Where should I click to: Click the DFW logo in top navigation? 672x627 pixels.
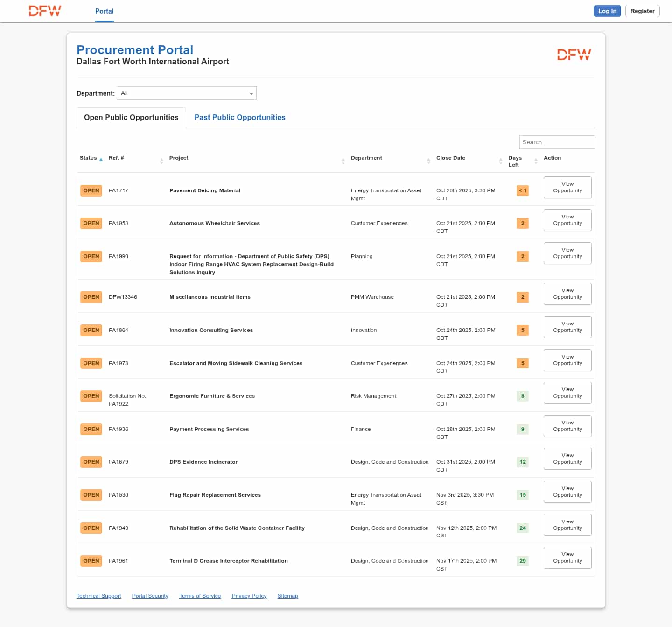click(x=45, y=11)
